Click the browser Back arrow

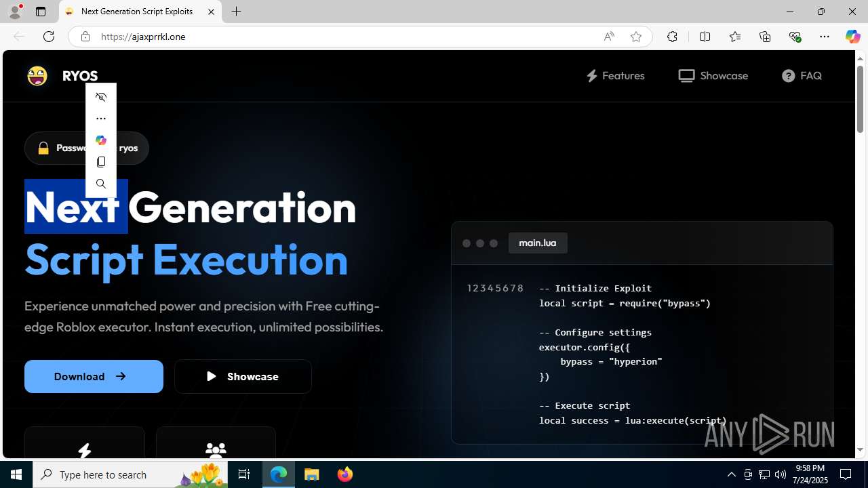tap(19, 37)
